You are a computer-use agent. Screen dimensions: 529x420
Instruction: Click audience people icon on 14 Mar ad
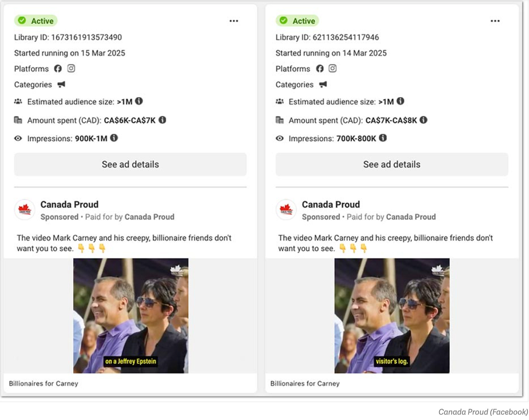click(279, 101)
